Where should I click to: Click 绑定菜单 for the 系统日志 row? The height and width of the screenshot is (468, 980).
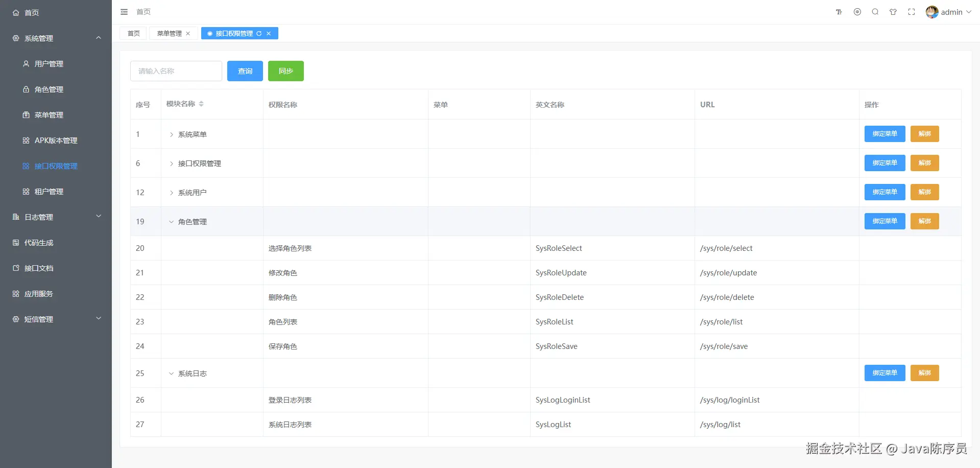(885, 373)
